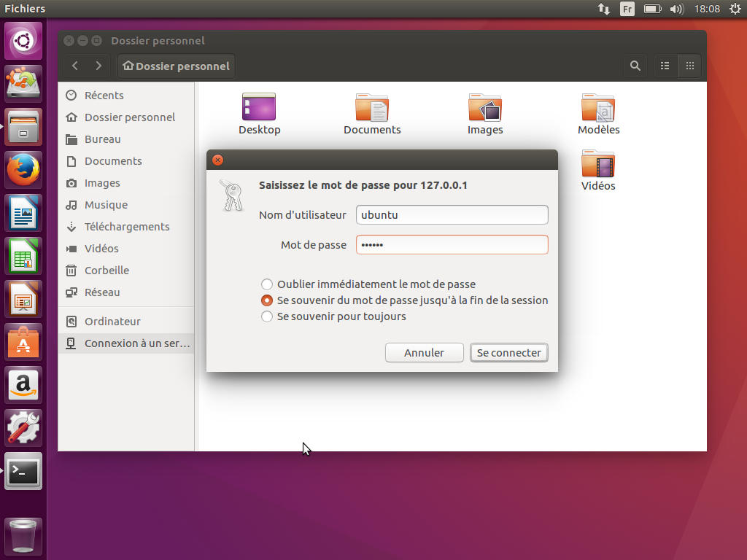Switch to grid icon view
The height and width of the screenshot is (560, 747).
point(689,66)
